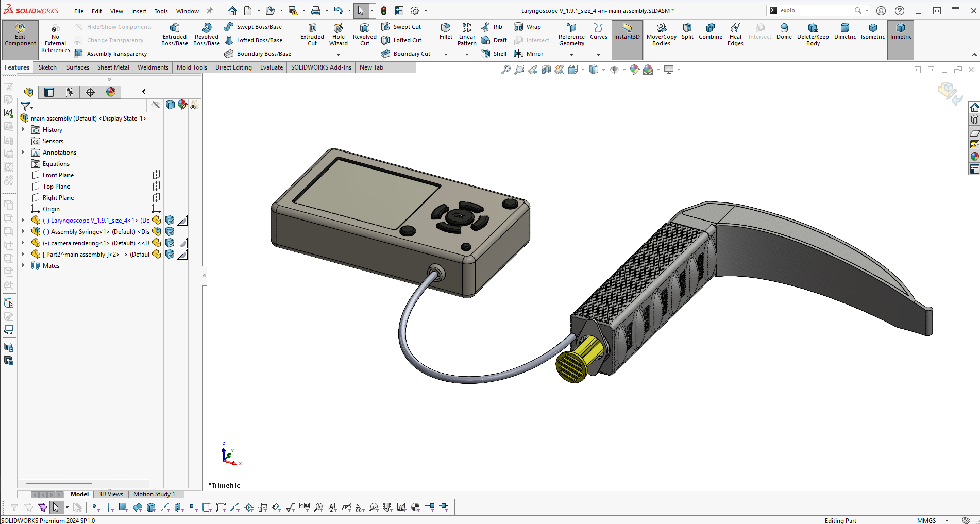The width and height of the screenshot is (980, 524).
Task: Open the Tools menu
Action: tap(161, 11)
